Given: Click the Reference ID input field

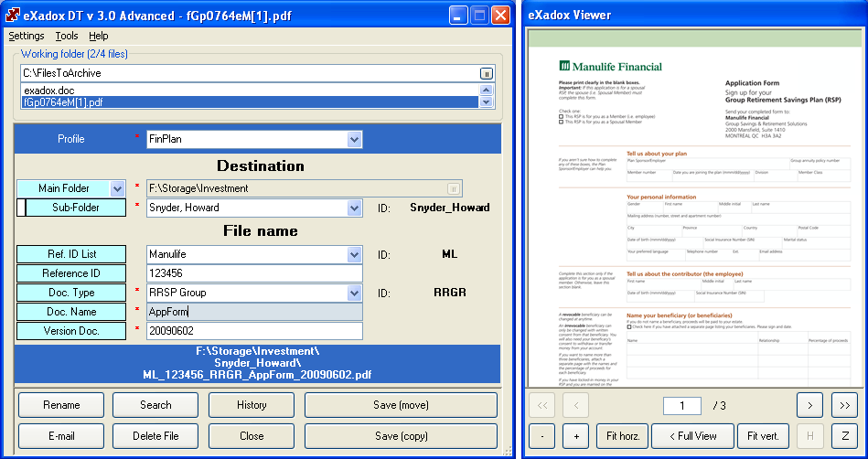Looking at the screenshot, I should click(254, 273).
